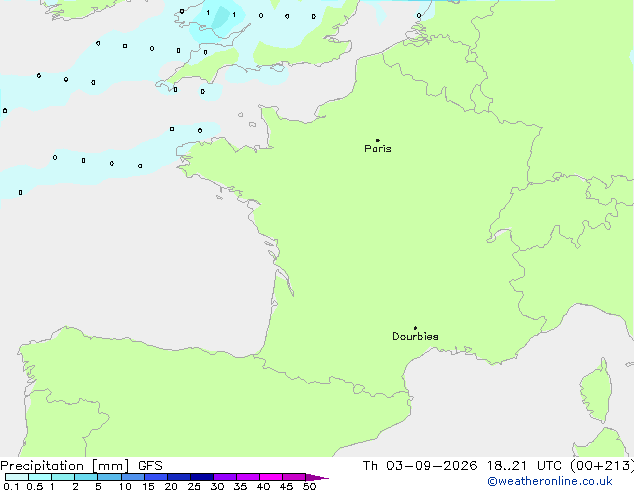This screenshot has width=634, height=490.
Task: Select the Paris city label
Action: click(378, 148)
